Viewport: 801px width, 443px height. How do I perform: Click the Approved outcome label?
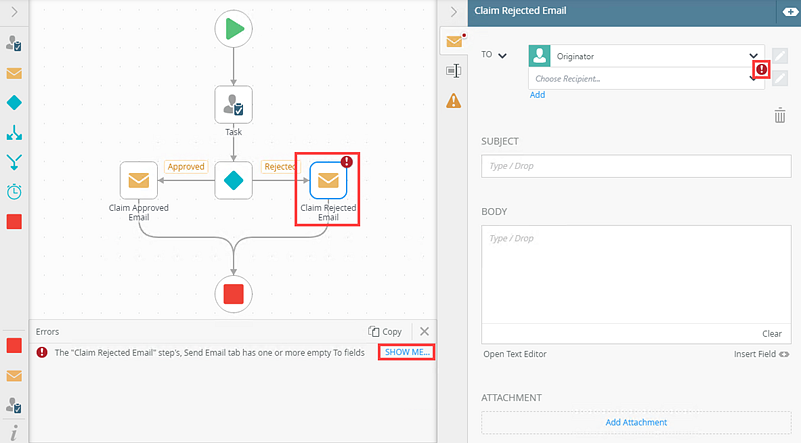pos(186,167)
